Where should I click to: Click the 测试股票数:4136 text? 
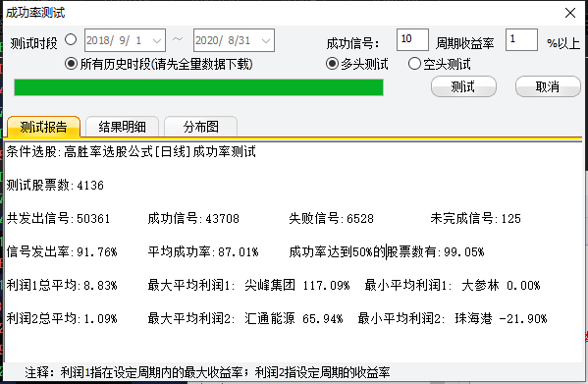tap(55, 185)
